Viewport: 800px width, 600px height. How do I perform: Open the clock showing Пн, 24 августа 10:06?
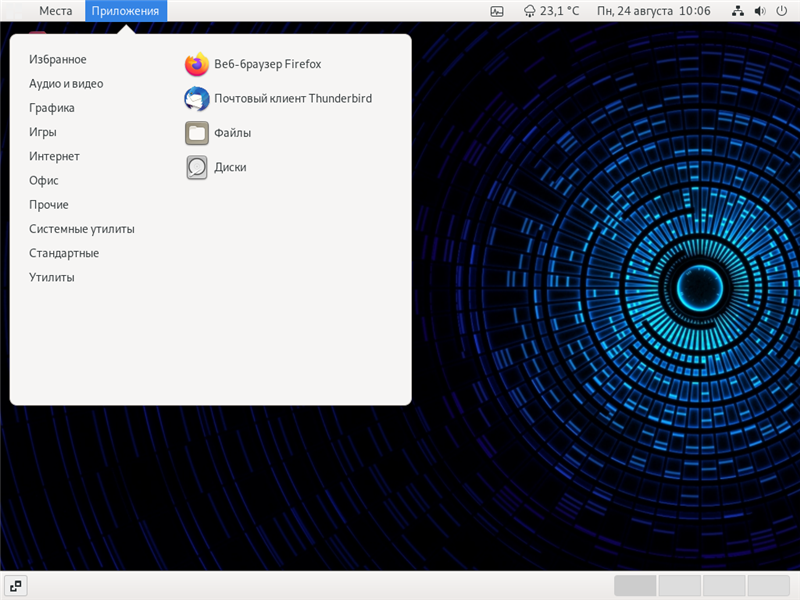(x=653, y=11)
